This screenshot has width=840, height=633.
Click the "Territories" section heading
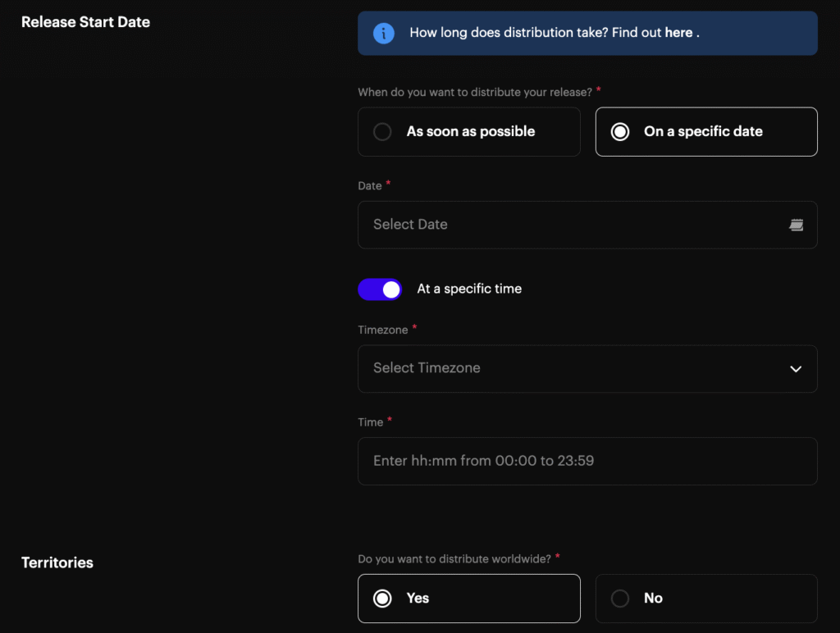click(57, 562)
